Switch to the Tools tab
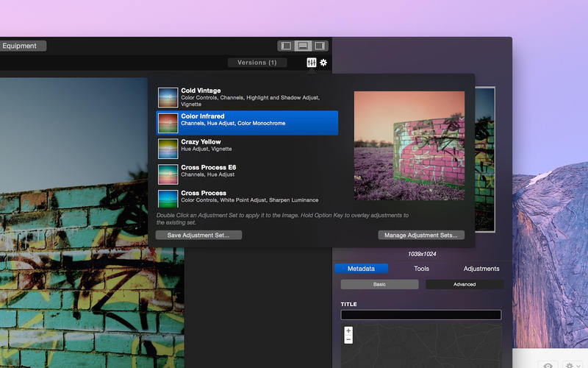The image size is (588, 368). coord(421,269)
